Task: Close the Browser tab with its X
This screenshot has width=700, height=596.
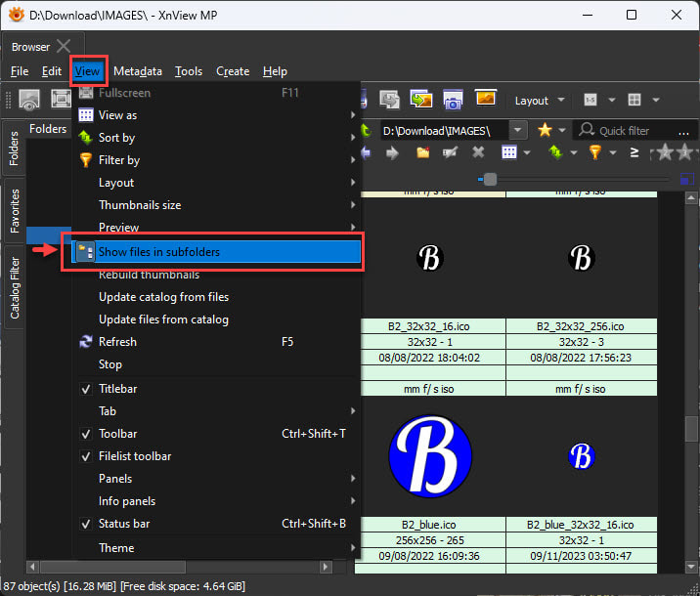Action: (64, 46)
